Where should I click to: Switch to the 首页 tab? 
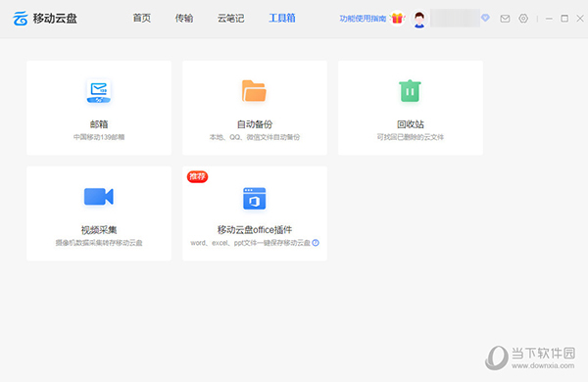click(142, 18)
